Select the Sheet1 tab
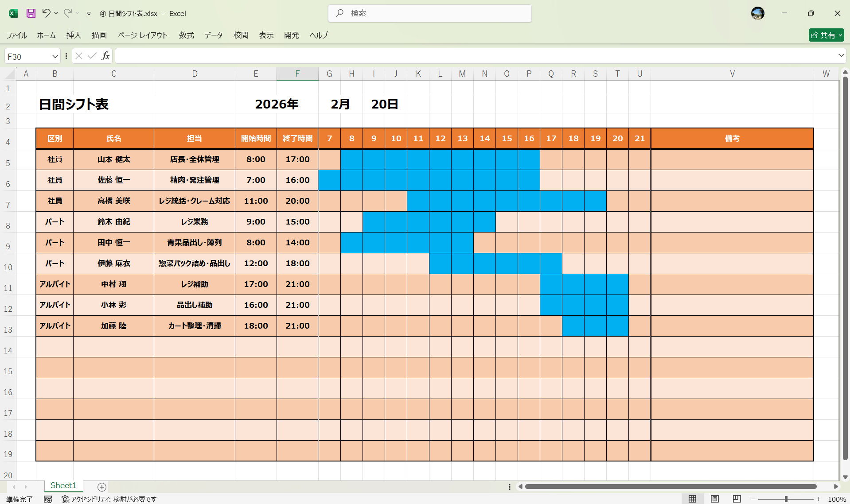850x504 pixels. [63, 485]
